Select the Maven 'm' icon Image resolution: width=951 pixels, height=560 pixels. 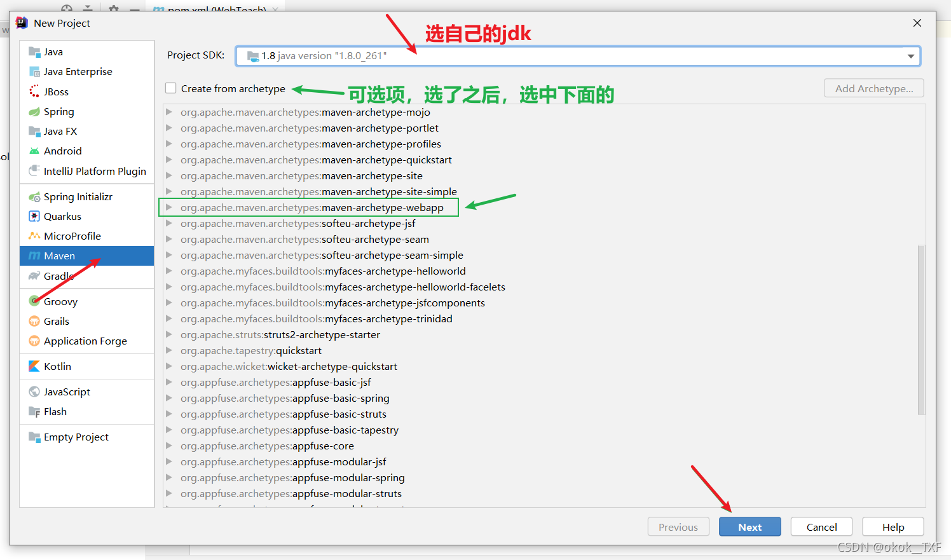pyautogui.click(x=34, y=256)
